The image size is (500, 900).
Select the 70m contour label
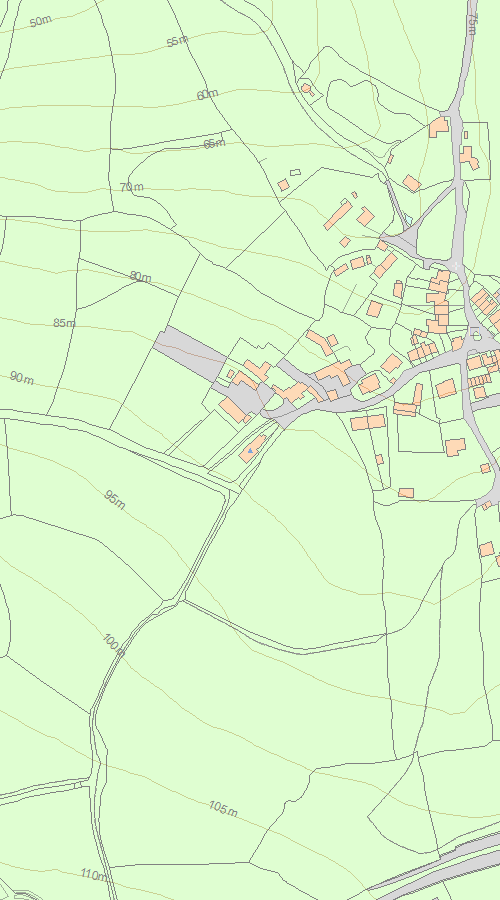click(x=132, y=187)
